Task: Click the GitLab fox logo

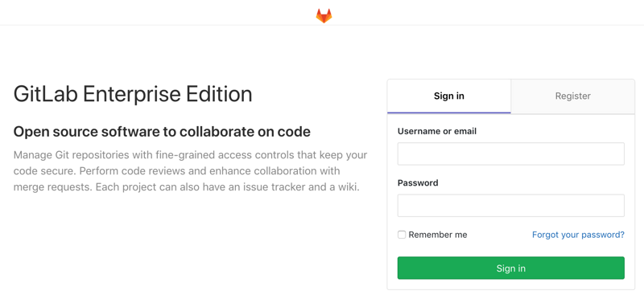Action: (x=324, y=15)
